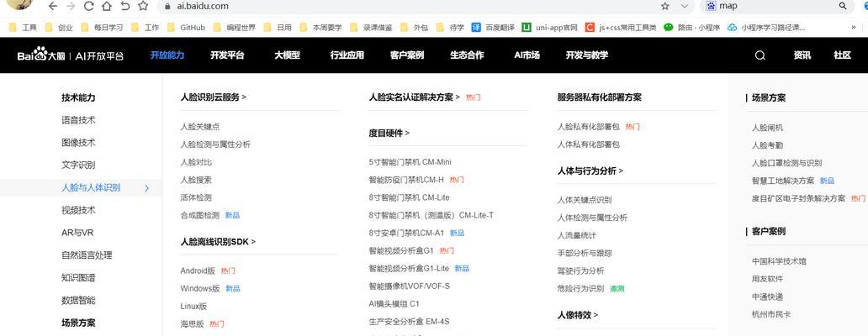Go to browser home page icon

(107, 6)
